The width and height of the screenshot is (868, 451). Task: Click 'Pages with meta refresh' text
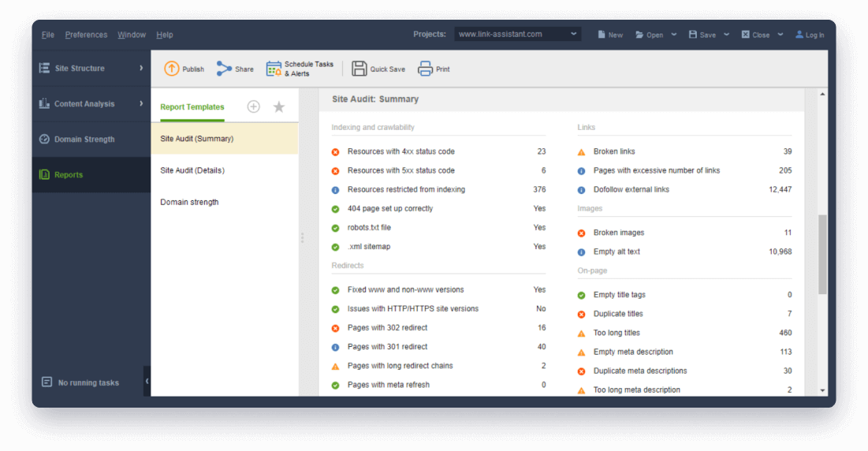389,385
